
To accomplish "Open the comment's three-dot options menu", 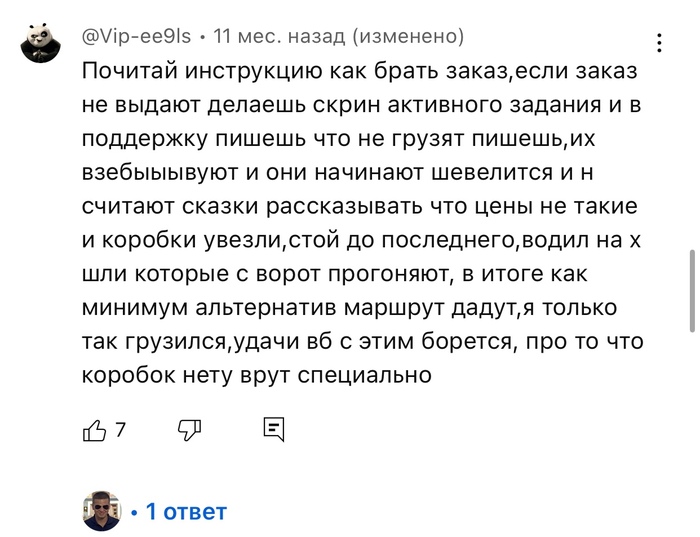I will point(659,43).
